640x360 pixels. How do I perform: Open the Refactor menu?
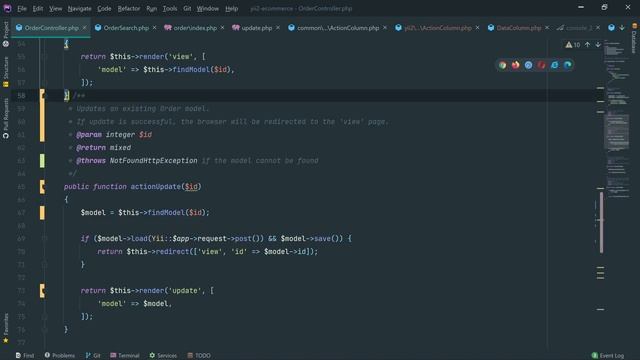tap(129, 9)
